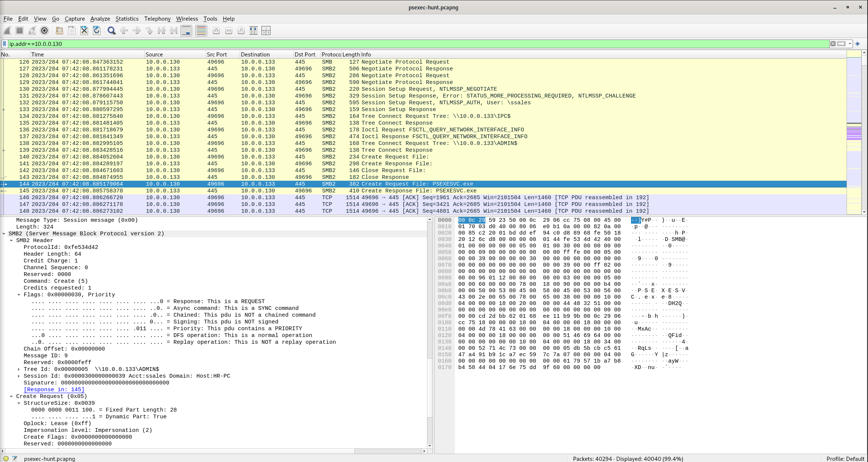Reset pane layout icon (1 2 3)
This screenshot has height=462, width=868.
point(266,31)
